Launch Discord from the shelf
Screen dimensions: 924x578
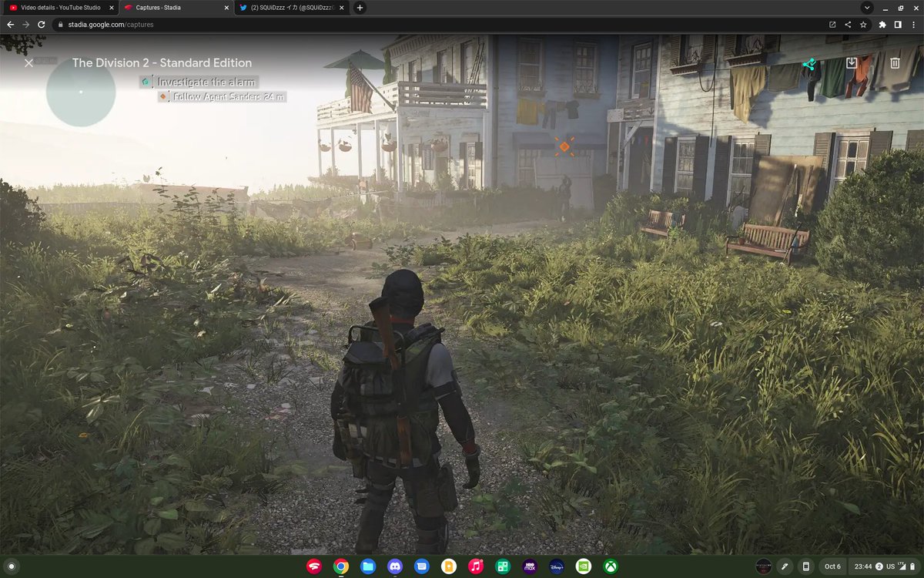(x=395, y=566)
